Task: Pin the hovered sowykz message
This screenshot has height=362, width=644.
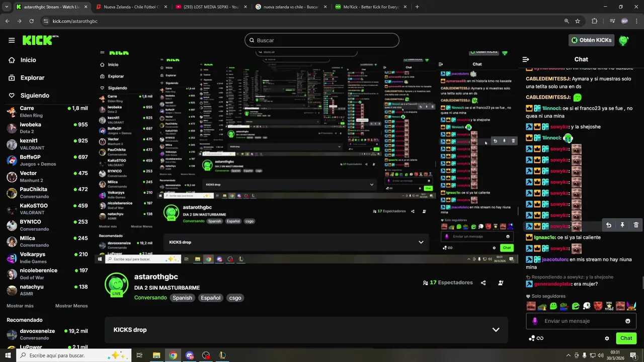Action: click(x=622, y=225)
